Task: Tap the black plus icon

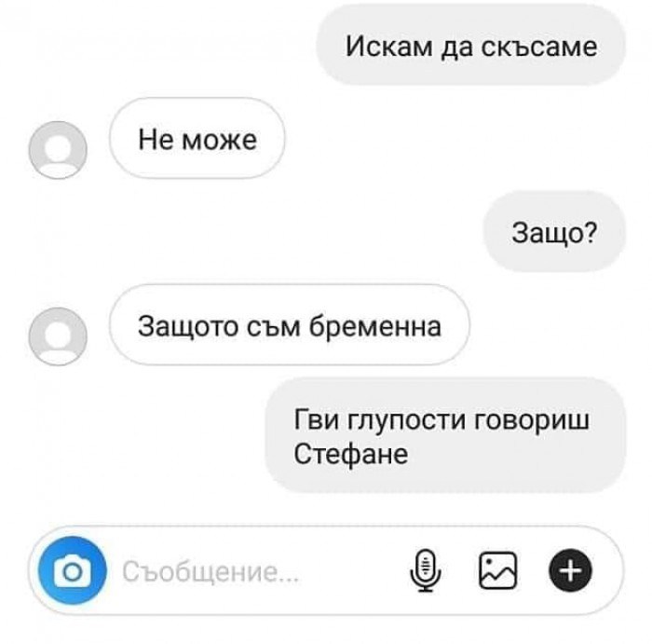Action: (570, 570)
